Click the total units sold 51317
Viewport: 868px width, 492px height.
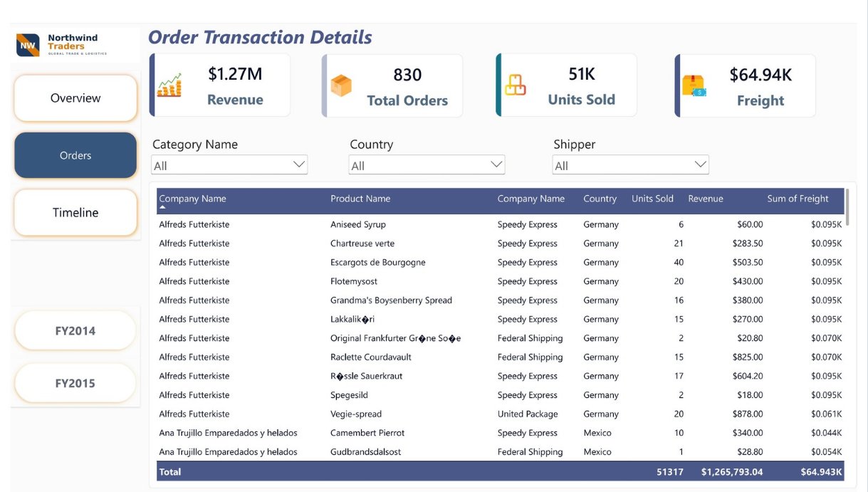(x=669, y=471)
